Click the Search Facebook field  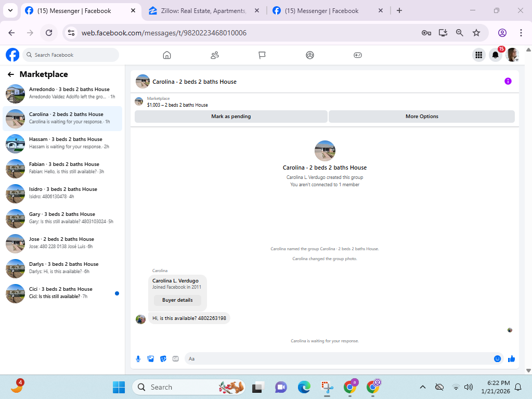(x=71, y=55)
